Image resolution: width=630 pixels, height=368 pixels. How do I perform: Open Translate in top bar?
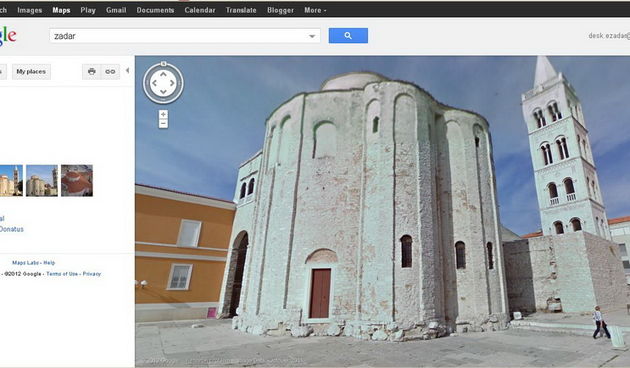click(x=241, y=10)
